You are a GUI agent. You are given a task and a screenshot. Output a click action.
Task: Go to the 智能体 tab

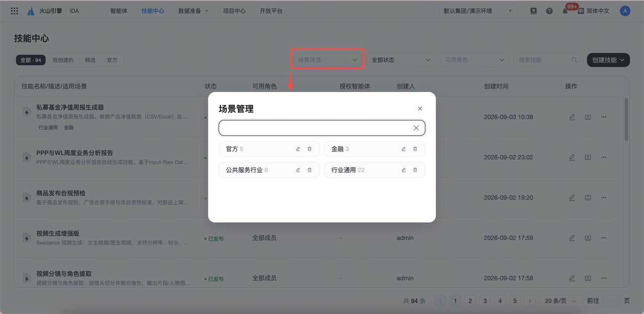tap(119, 11)
